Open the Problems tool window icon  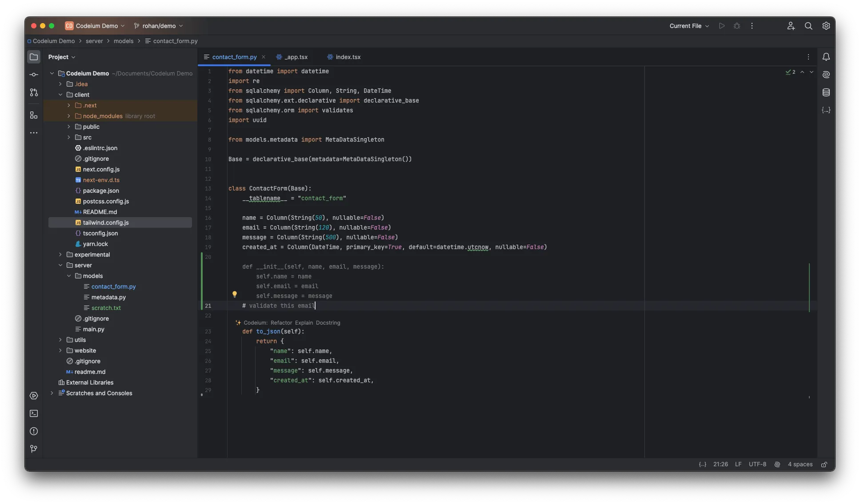pos(34,431)
